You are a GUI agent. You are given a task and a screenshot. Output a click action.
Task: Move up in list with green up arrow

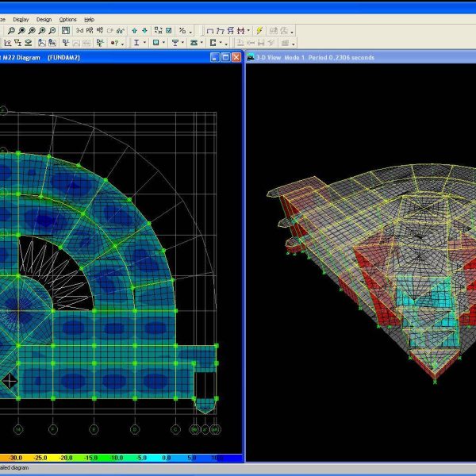pyautogui.click(x=134, y=30)
